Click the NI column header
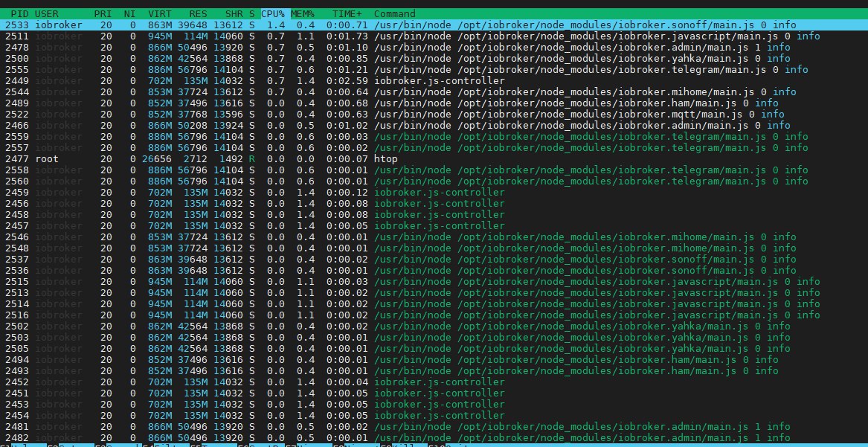 [129, 14]
